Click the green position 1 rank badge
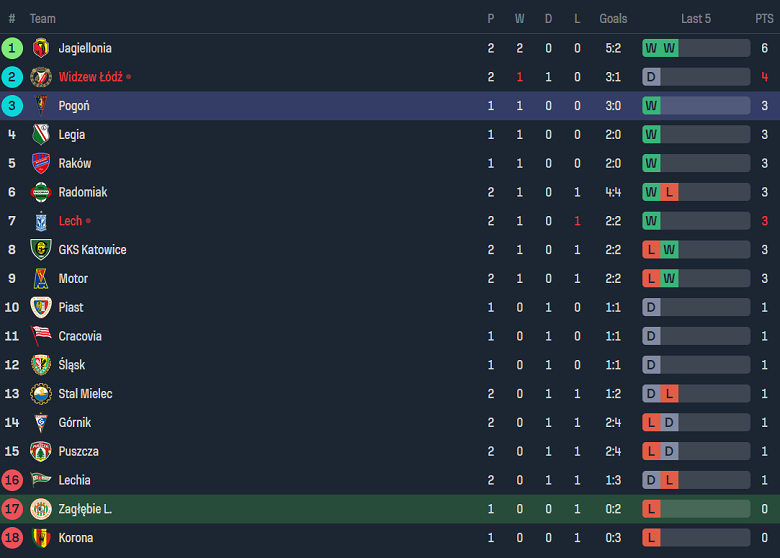This screenshot has width=780, height=558. (12, 48)
